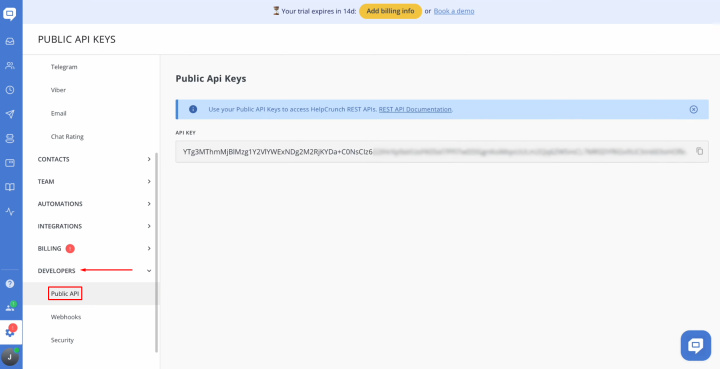Open the Inbox icon in sidebar

pos(10,41)
